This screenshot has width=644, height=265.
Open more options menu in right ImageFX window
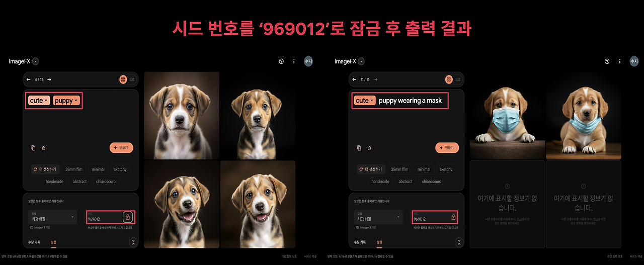[620, 61]
